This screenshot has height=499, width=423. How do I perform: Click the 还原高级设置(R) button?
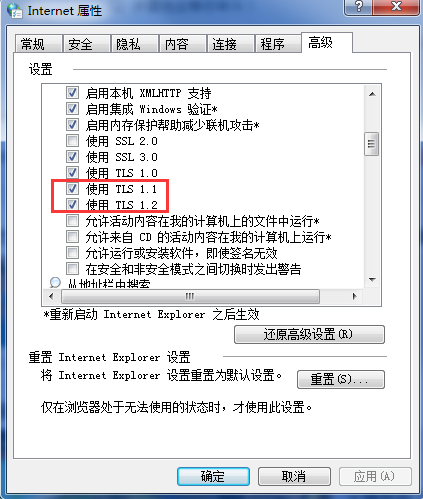[309, 334]
